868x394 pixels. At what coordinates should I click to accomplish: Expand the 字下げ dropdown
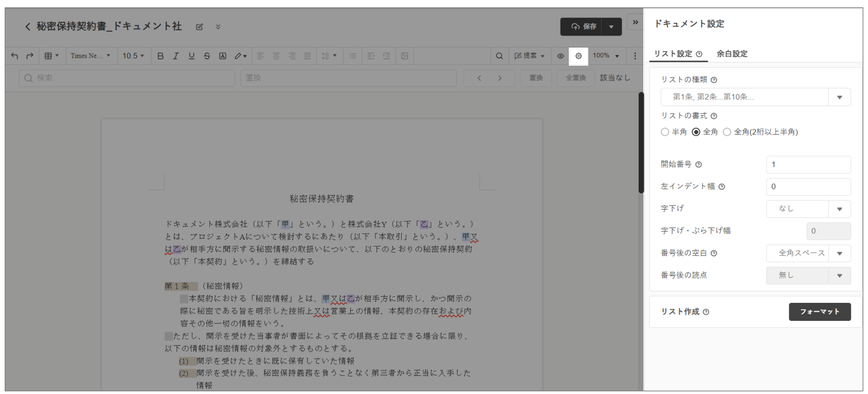pyautogui.click(x=808, y=209)
